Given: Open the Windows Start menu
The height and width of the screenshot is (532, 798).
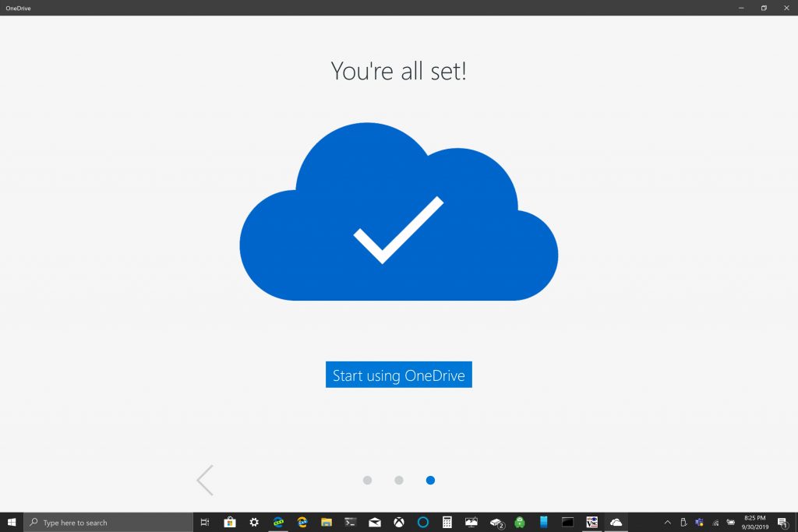Looking at the screenshot, I should tap(12, 523).
